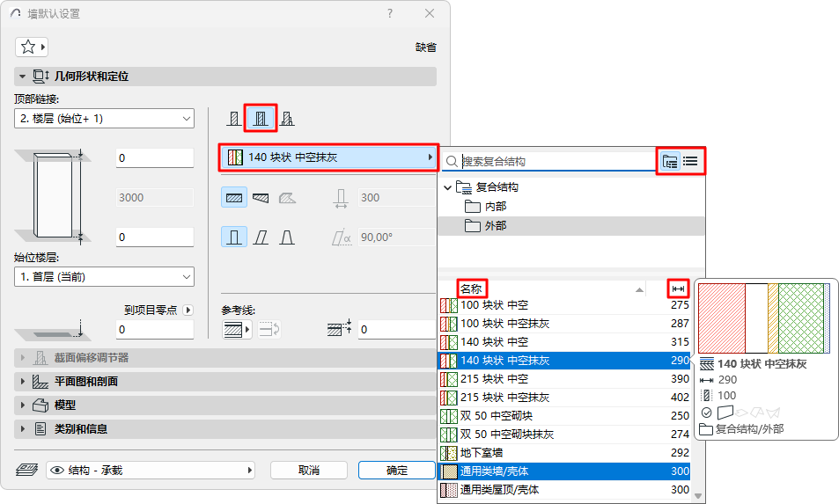Choose 双 50 中空砌块 composite
The height and width of the screenshot is (504, 839).
coord(564,416)
